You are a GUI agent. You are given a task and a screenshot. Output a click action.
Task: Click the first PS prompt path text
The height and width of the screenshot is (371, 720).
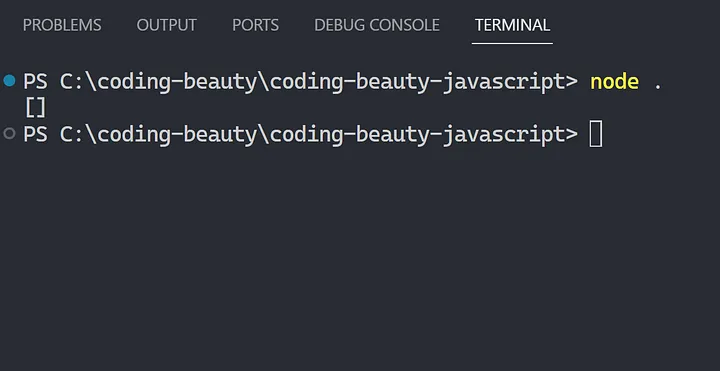(x=300, y=82)
